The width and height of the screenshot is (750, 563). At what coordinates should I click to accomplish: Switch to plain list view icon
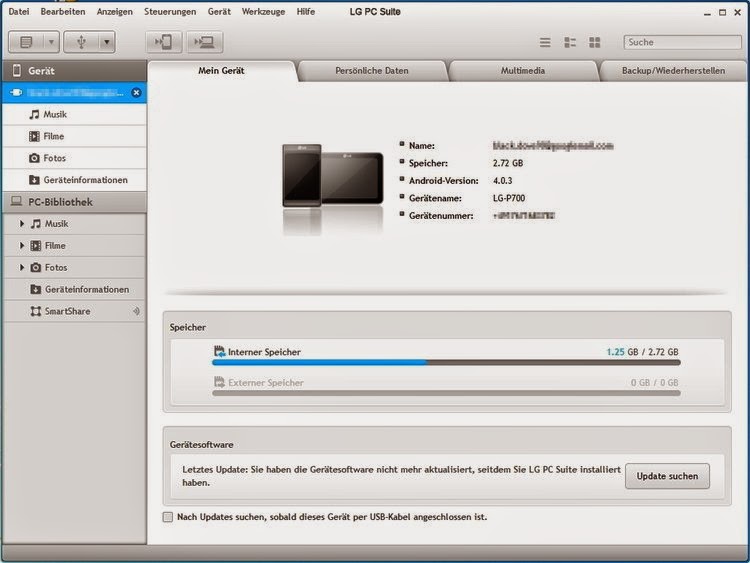[x=545, y=43]
